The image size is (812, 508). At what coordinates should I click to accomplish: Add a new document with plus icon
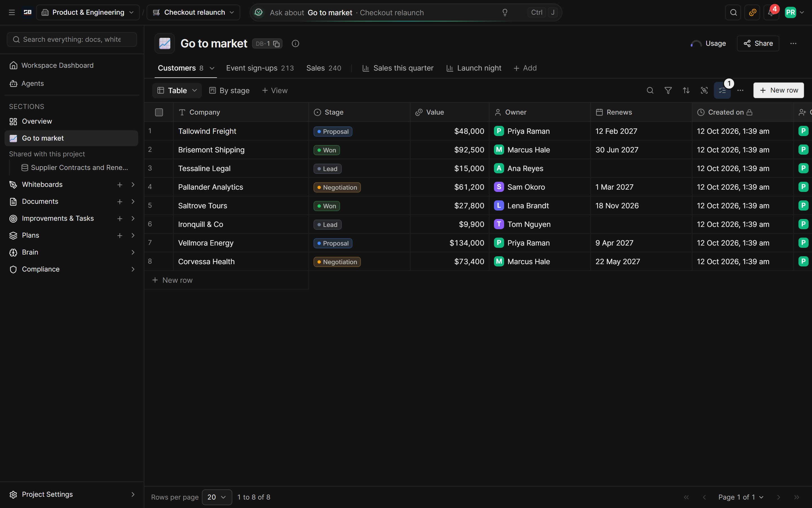pos(120,202)
